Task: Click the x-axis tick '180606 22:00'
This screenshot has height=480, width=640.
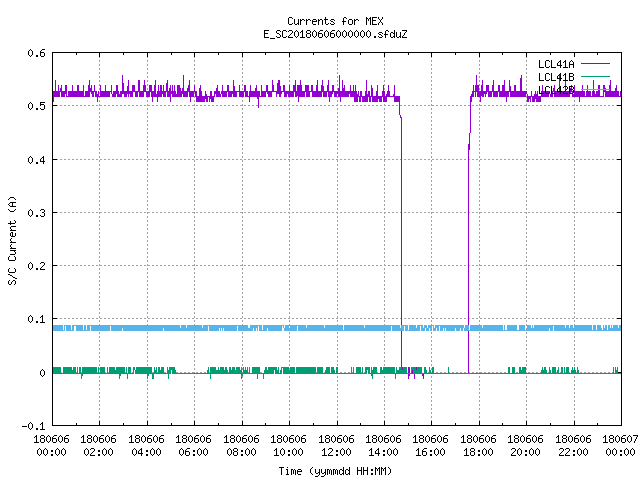Action: [x=573, y=446]
